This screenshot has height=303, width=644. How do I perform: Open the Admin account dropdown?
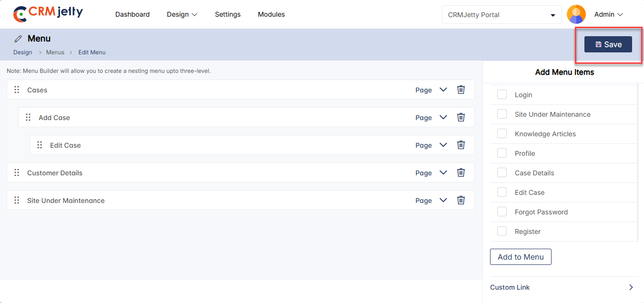click(609, 14)
